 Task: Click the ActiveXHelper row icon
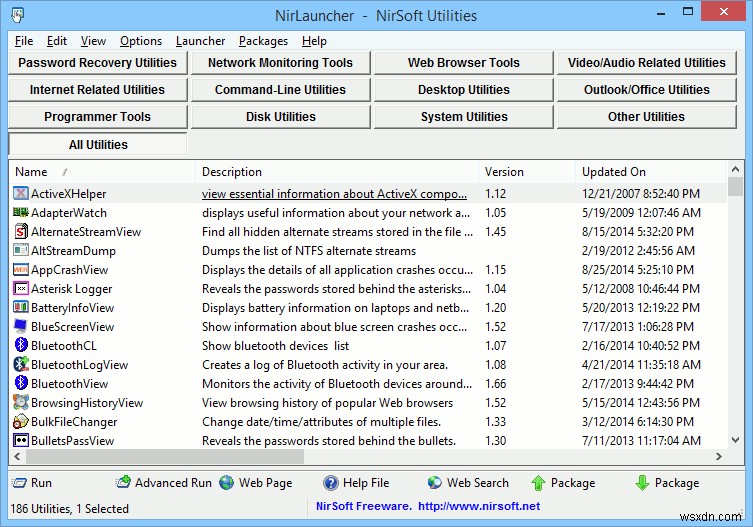21,194
